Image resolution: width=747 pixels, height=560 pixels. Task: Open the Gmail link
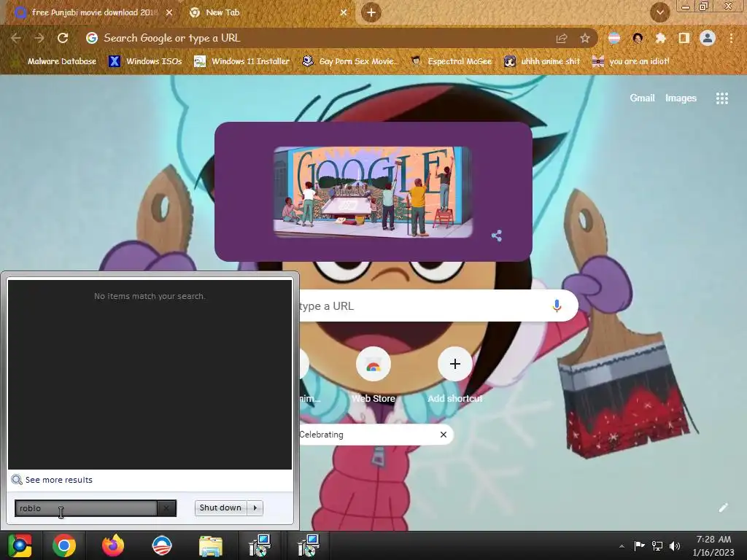[642, 98]
